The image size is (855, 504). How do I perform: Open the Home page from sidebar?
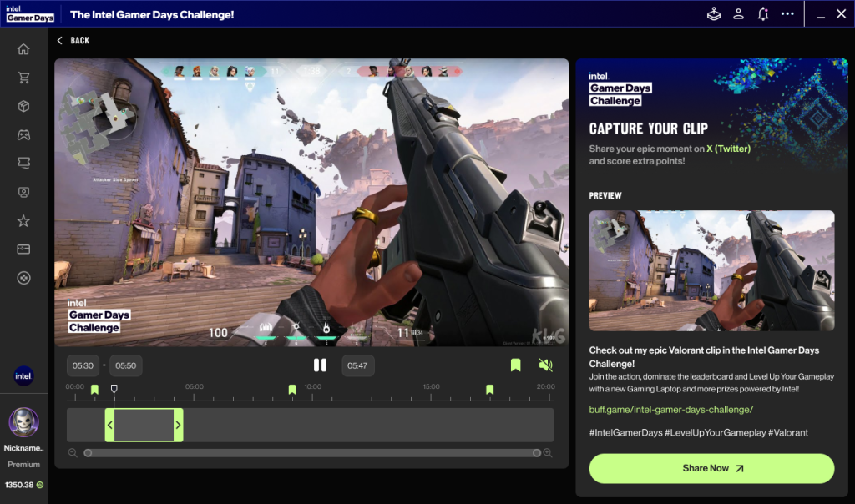[23, 49]
